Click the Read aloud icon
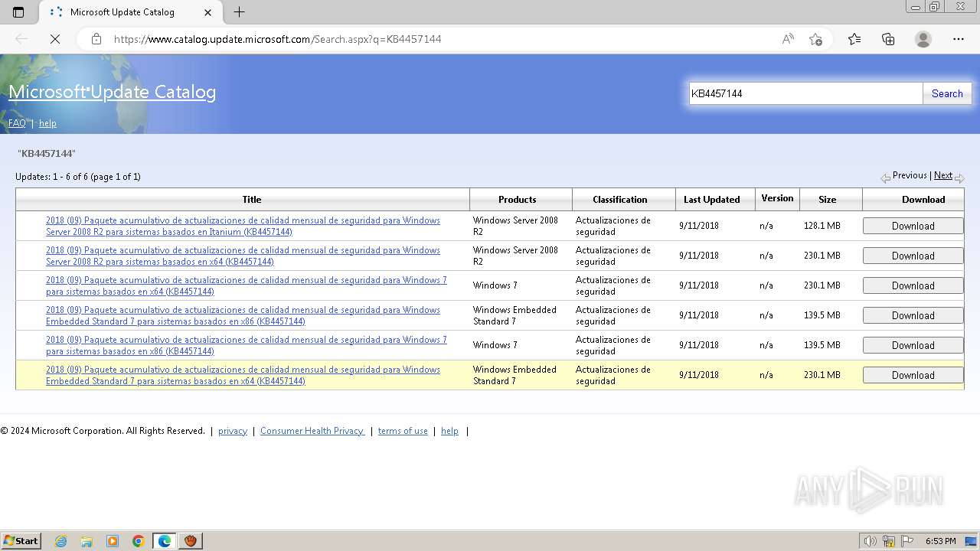This screenshot has height=551, width=980. (788, 39)
